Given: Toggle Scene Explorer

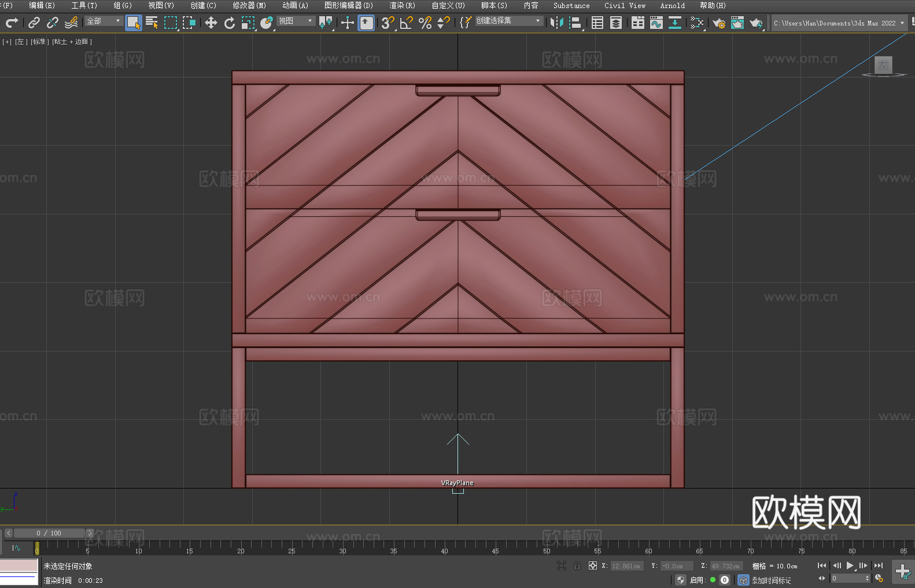Looking at the screenshot, I should pyautogui.click(x=597, y=23).
